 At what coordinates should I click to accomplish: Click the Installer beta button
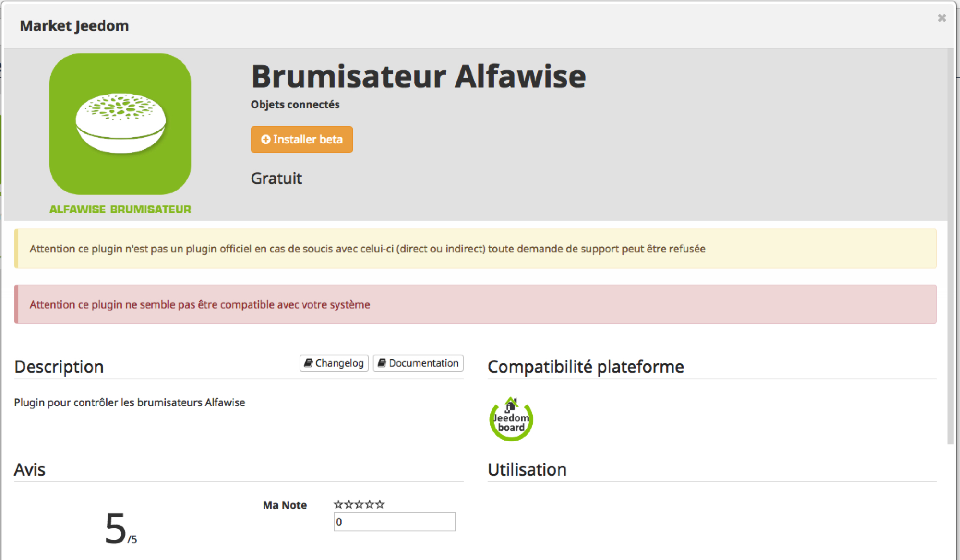pos(301,139)
